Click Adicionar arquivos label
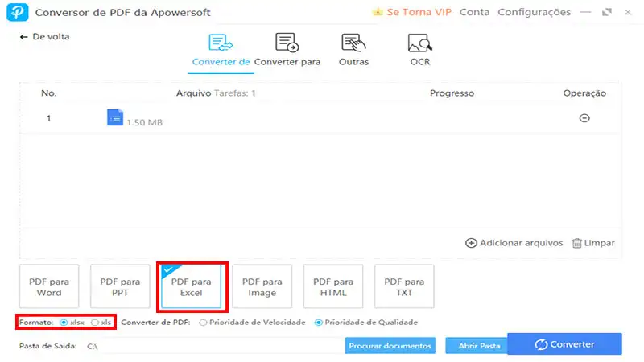 click(x=521, y=243)
